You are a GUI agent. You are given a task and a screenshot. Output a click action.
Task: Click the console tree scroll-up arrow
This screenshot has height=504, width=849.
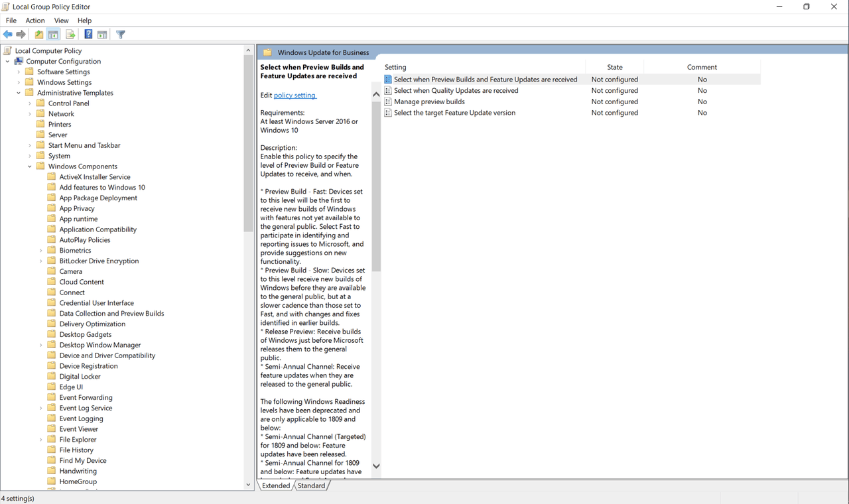249,50
